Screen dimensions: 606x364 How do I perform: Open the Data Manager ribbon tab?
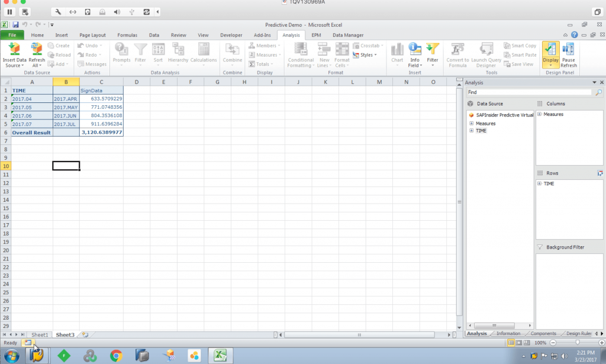(x=348, y=35)
